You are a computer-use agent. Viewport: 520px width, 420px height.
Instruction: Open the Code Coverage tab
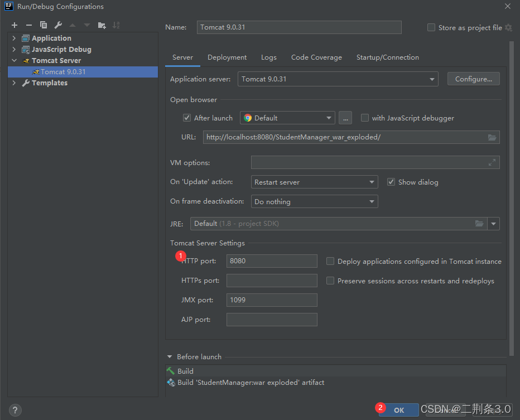316,57
